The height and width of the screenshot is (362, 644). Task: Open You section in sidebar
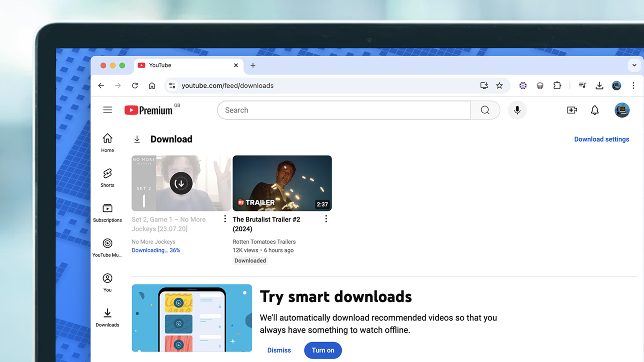[108, 283]
